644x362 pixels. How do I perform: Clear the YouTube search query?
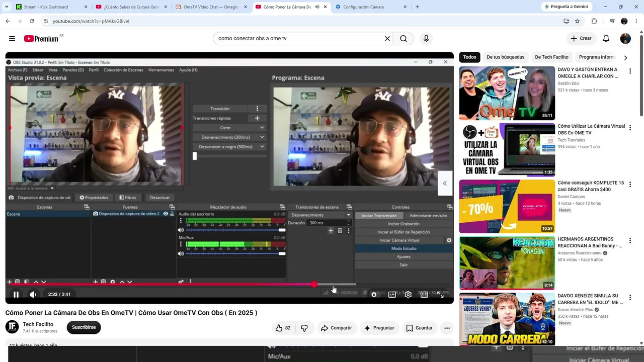click(x=387, y=39)
